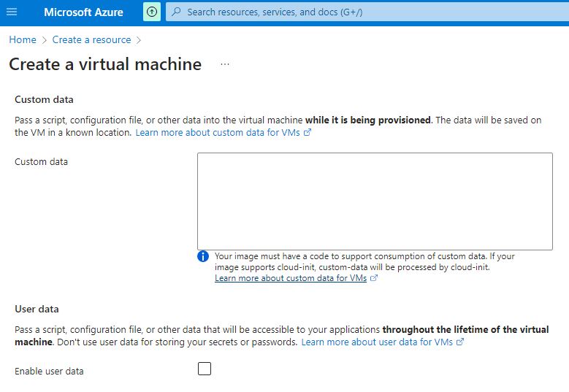The height and width of the screenshot is (392, 569).
Task: Open the ellipsis menu beside the page title
Action: [x=225, y=64]
